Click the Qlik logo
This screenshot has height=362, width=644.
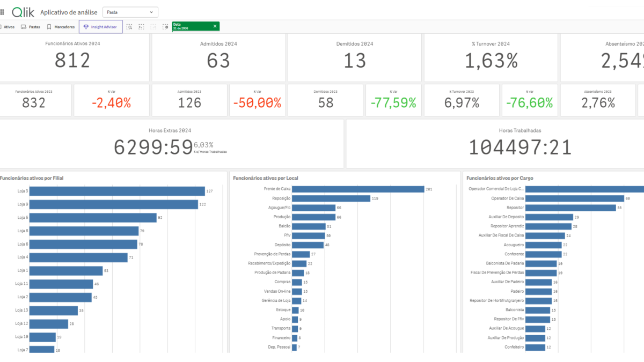[x=23, y=12]
